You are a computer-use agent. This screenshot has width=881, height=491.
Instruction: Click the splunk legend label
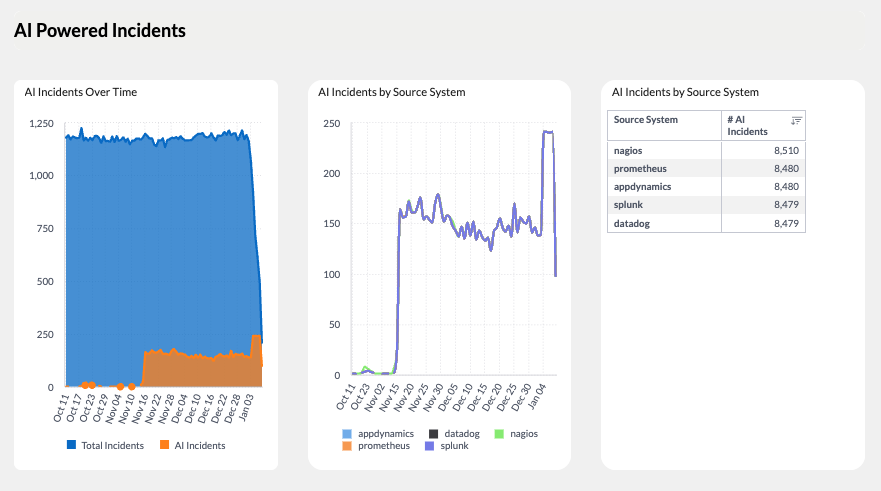tap(454, 446)
